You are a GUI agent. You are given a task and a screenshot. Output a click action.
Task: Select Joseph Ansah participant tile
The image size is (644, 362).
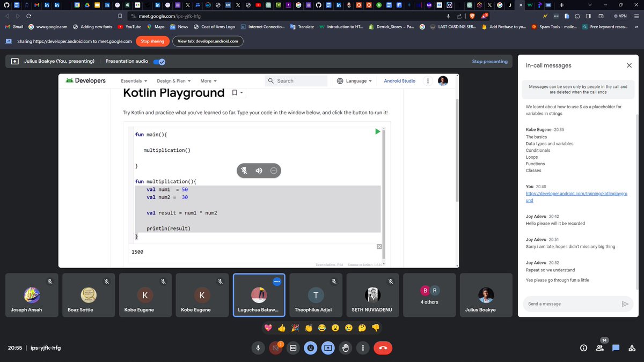[32, 295]
